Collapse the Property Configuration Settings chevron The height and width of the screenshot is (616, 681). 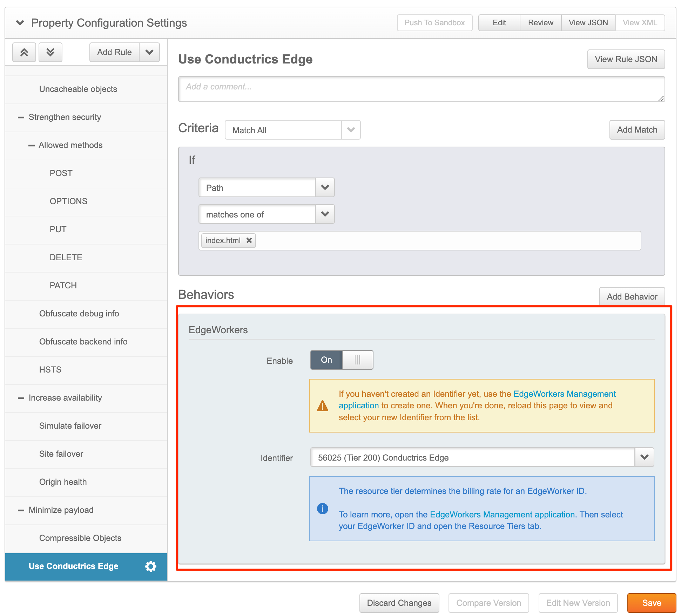20,23
